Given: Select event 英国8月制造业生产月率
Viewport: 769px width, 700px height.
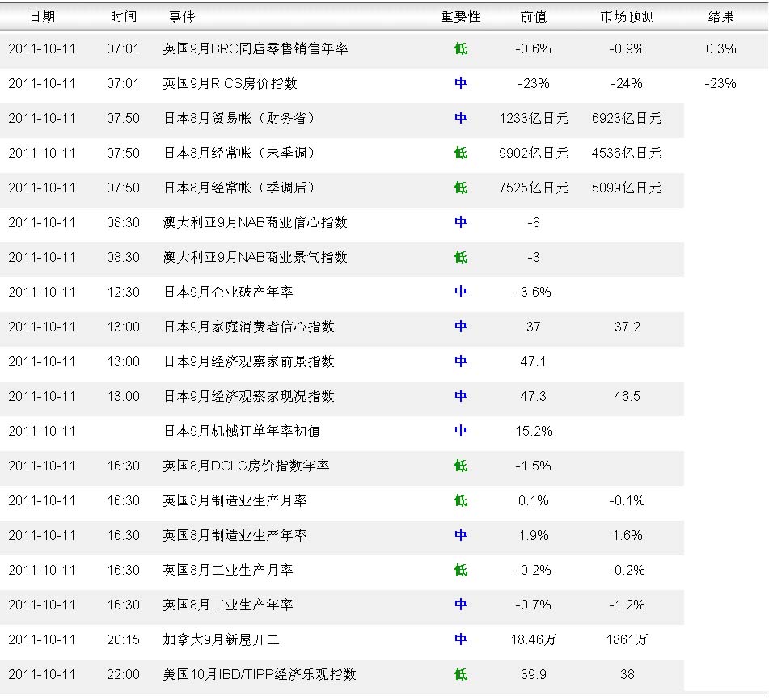Looking at the screenshot, I should pos(235,501).
